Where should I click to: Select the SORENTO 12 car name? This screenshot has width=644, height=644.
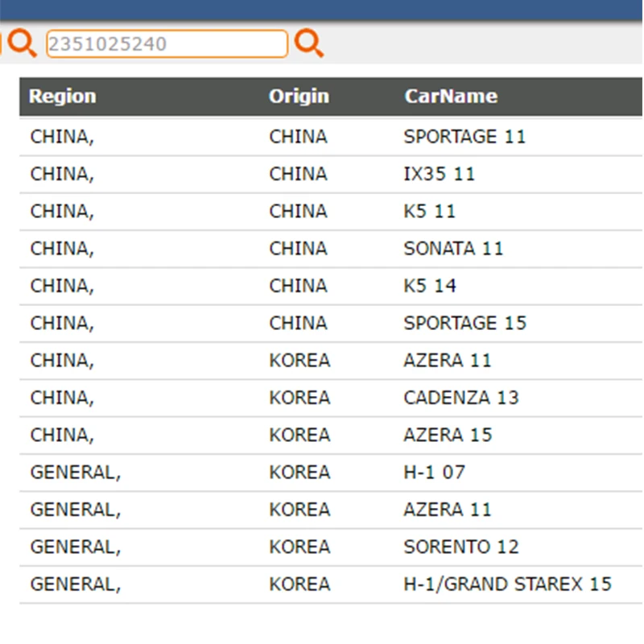[x=461, y=547]
